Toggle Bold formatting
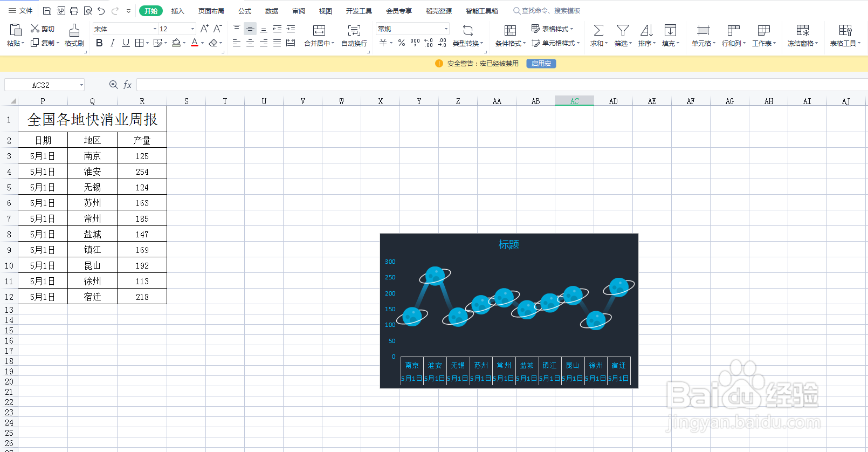 point(99,43)
